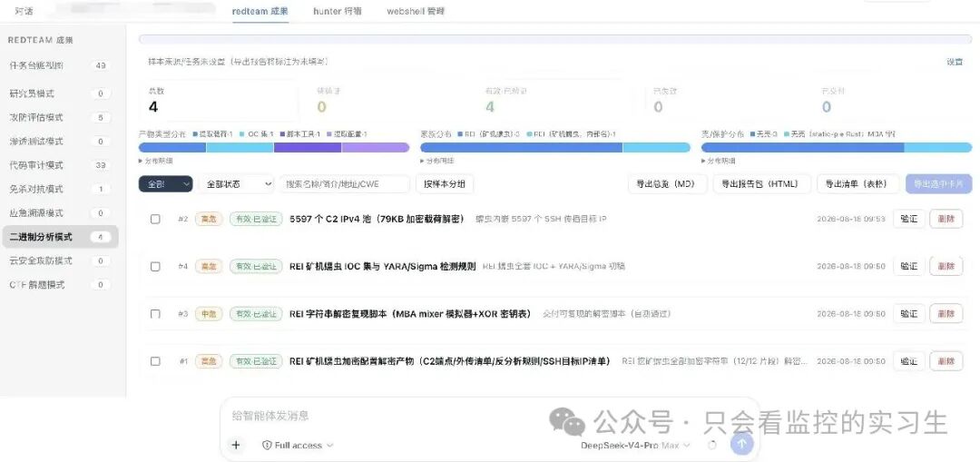Select 免杀对抗模式 in sidebar
This screenshot has width=980, height=462.
(60, 189)
